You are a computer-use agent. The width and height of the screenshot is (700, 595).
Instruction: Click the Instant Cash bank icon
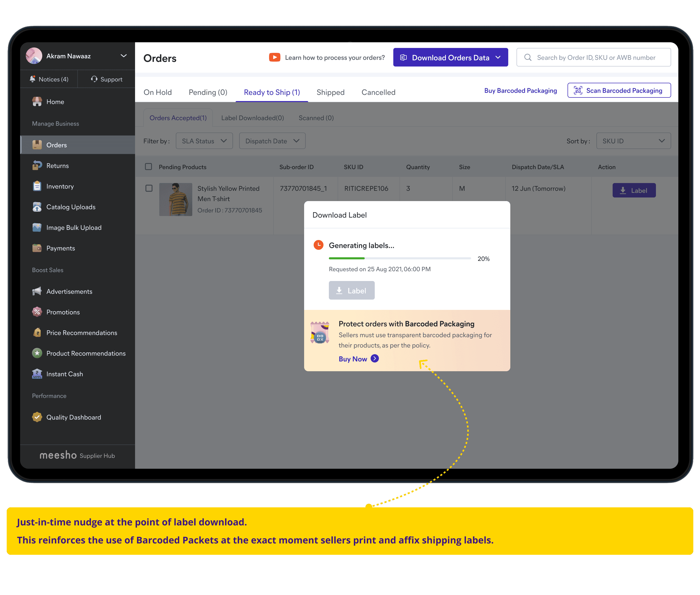click(x=37, y=374)
